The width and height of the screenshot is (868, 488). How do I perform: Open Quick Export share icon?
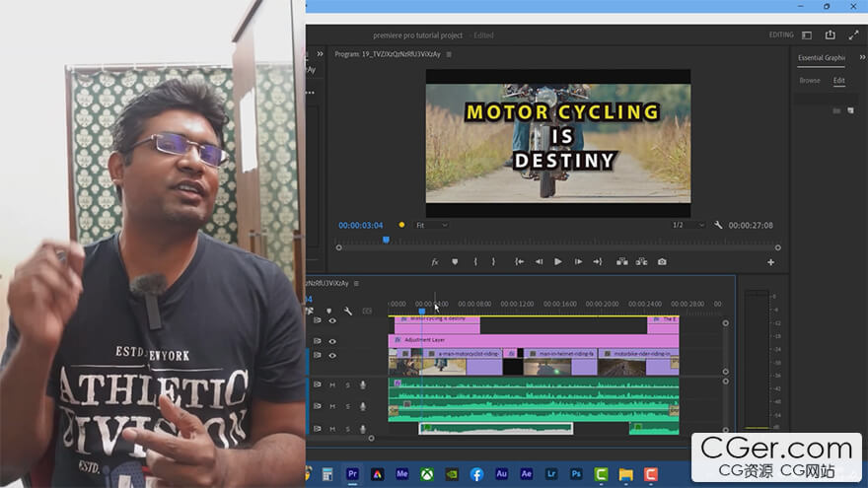coord(830,35)
